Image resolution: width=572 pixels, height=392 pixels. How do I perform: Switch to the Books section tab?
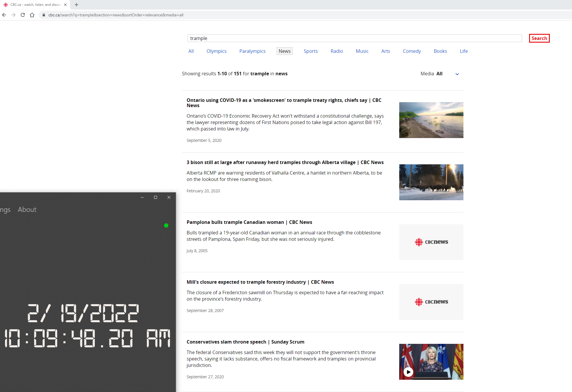[x=440, y=51]
